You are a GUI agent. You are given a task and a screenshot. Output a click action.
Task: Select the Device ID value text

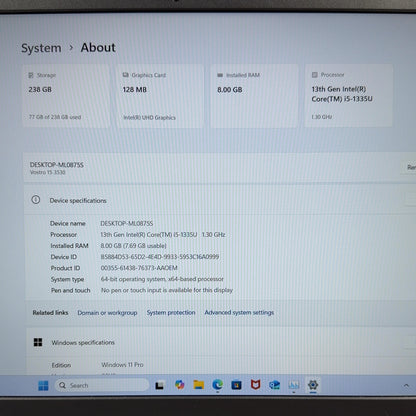tap(160, 257)
